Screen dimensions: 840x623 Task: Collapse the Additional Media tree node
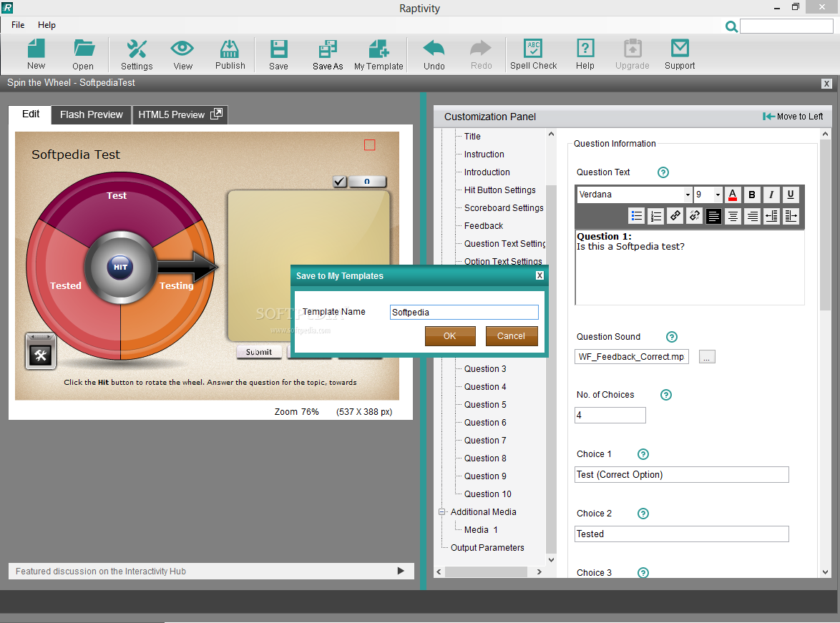[442, 512]
